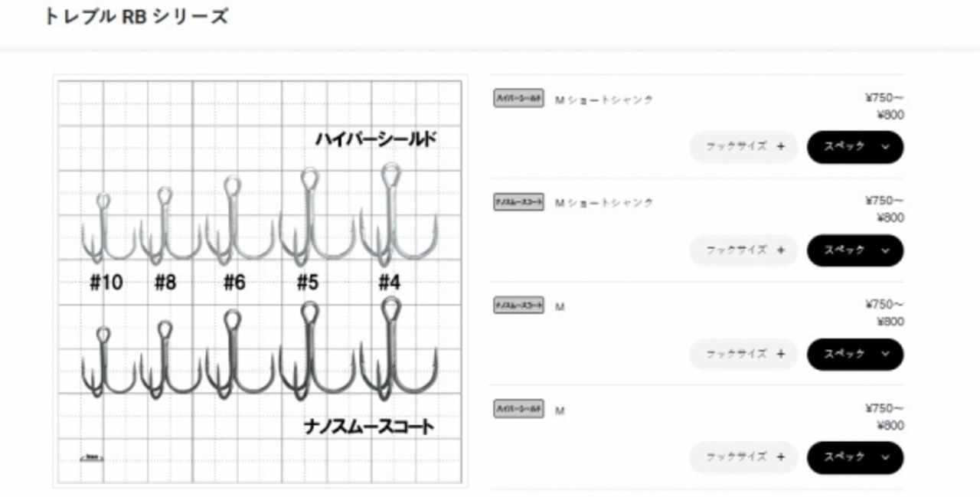Screen dimensions: 980x497
Task: Open the スペック dropdown for ナノスムースコート M
Action: click(x=855, y=354)
